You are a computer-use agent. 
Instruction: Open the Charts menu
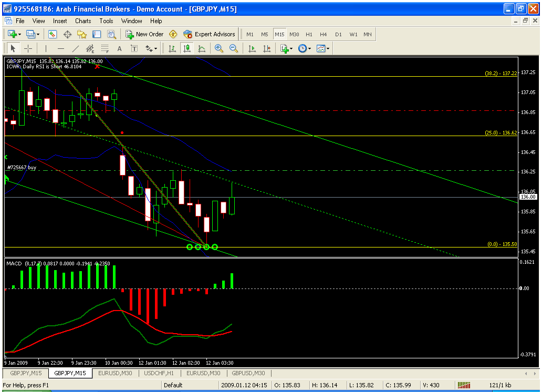coord(83,21)
